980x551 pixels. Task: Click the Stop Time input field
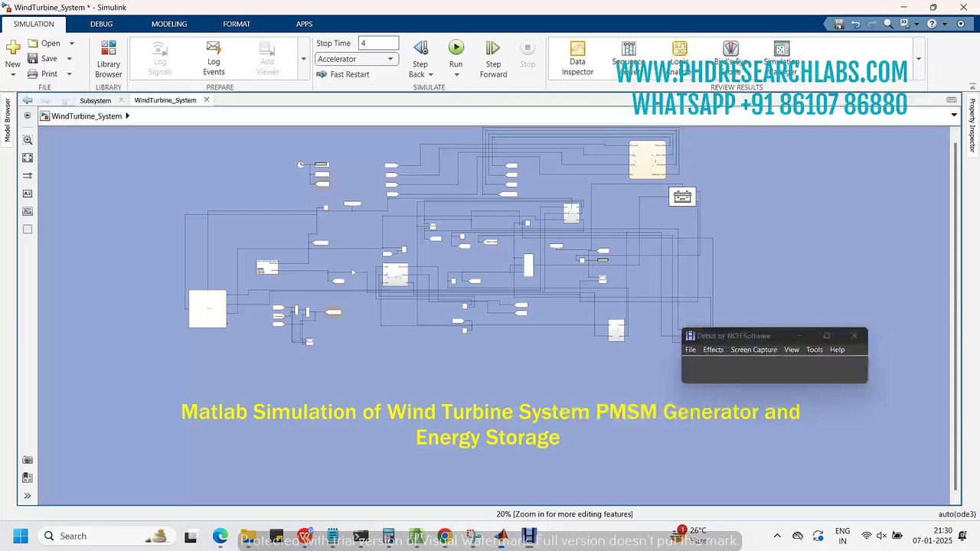[x=378, y=44]
